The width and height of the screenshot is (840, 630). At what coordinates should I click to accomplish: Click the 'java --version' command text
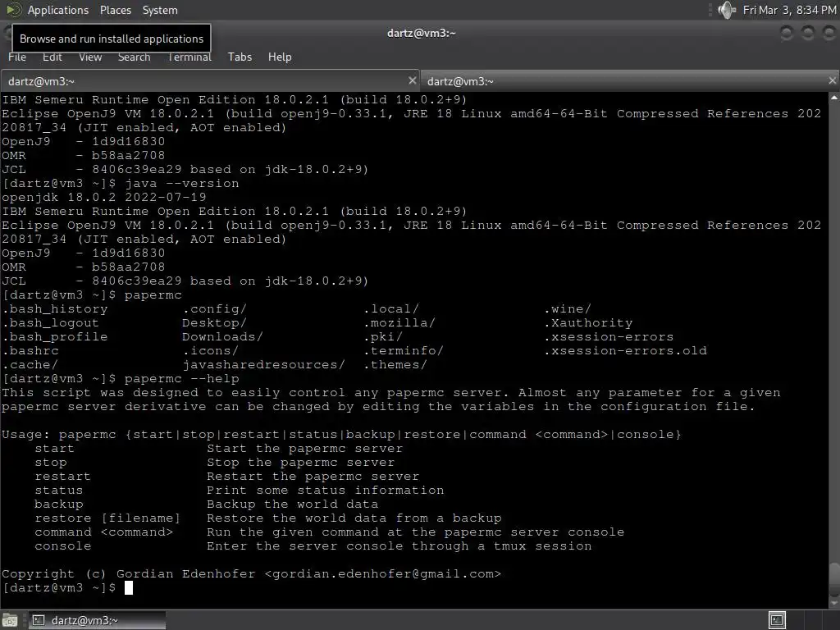(181, 183)
